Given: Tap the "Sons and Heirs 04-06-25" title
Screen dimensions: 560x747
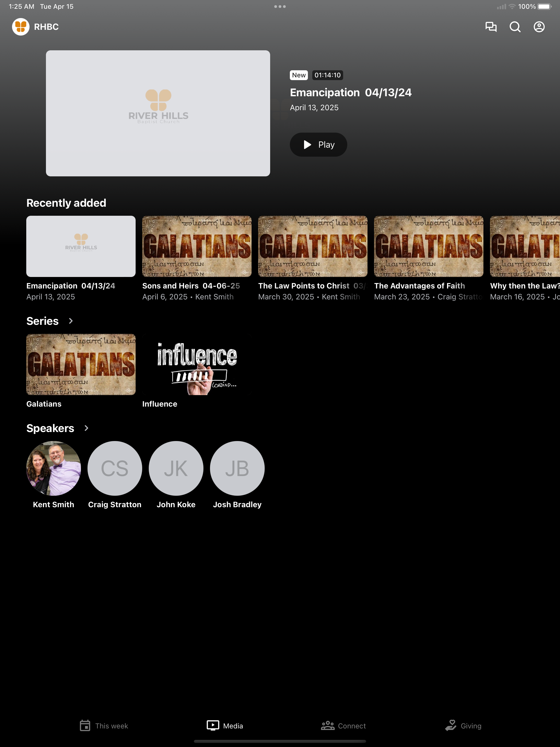Looking at the screenshot, I should tap(191, 286).
